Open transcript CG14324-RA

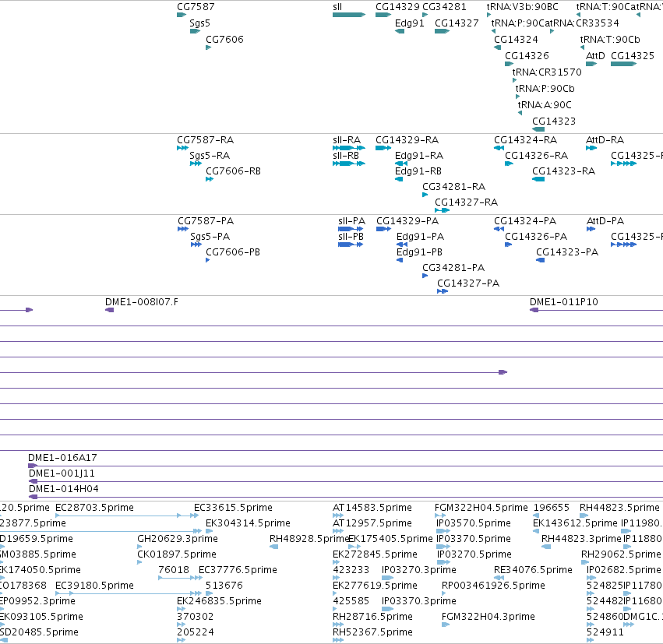[525, 140]
